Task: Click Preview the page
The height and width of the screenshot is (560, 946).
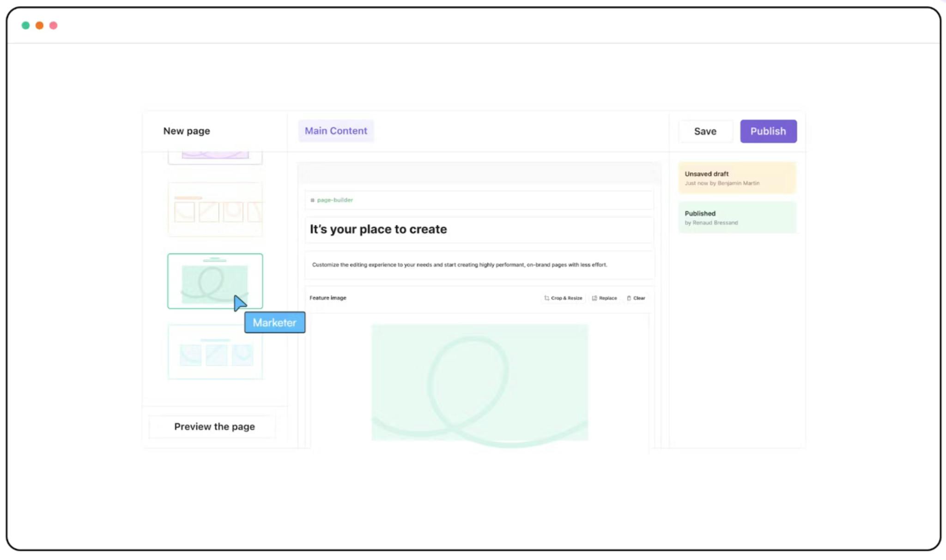Action: click(x=214, y=427)
